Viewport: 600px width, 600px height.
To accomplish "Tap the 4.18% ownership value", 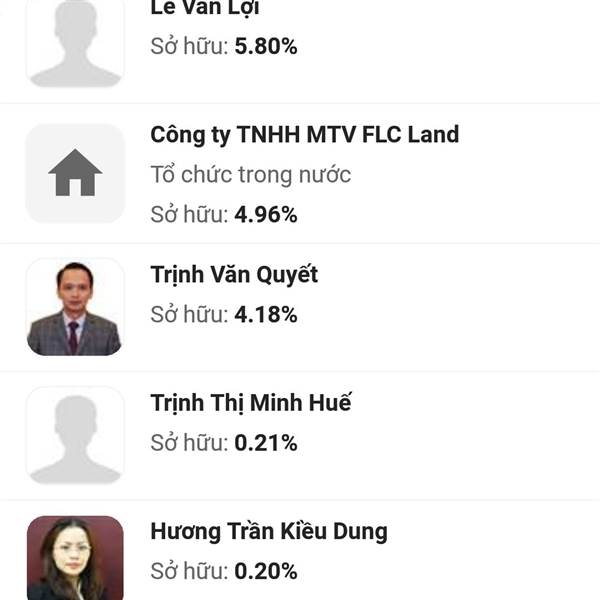I will (x=266, y=315).
